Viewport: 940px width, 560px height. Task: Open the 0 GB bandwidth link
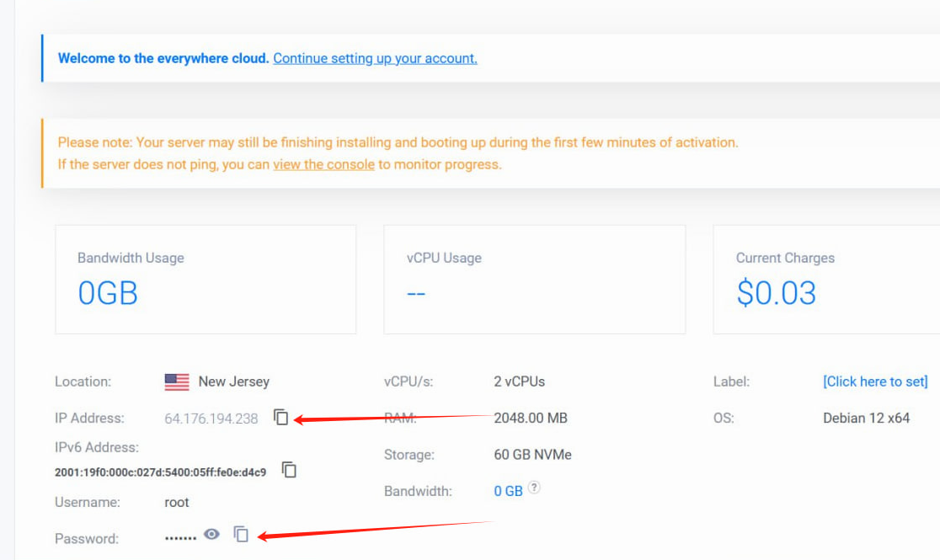tap(508, 491)
